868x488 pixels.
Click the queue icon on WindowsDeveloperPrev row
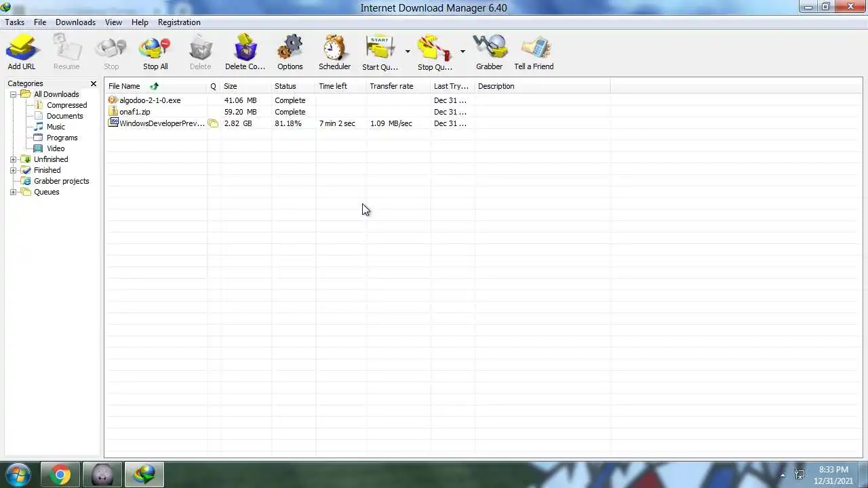pos(213,123)
